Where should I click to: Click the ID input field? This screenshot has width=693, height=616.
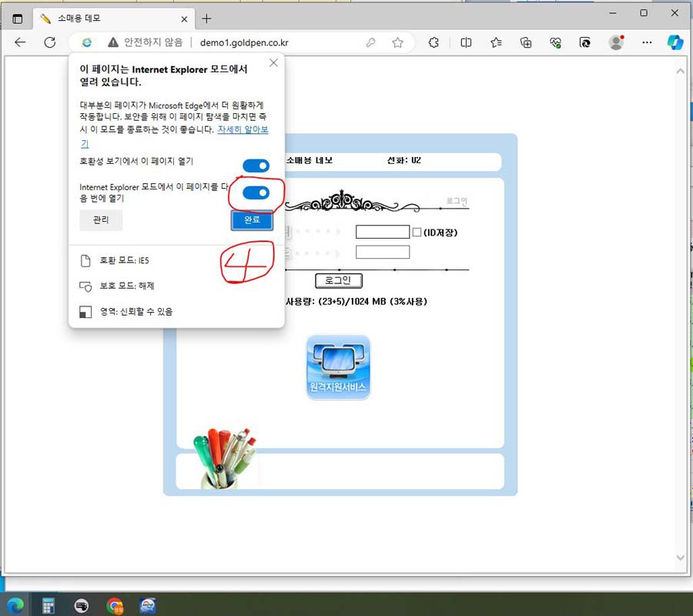(383, 232)
